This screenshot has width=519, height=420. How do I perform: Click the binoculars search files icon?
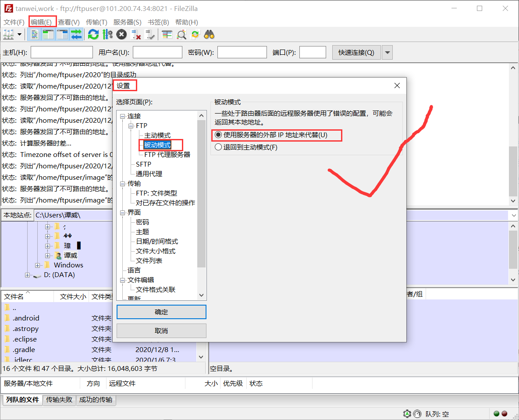tap(209, 35)
